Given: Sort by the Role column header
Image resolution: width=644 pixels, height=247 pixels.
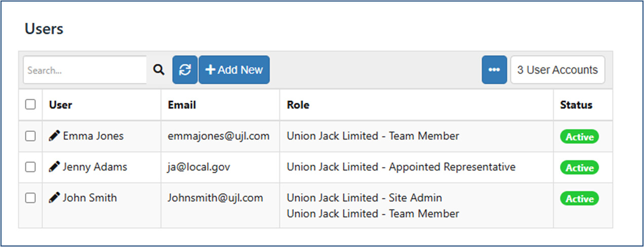Looking at the screenshot, I should pos(298,105).
